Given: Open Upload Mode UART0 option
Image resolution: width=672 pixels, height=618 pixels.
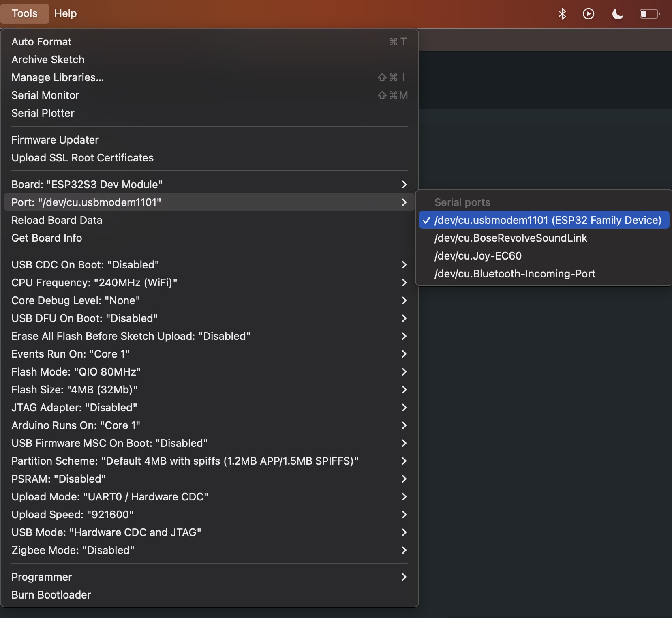Looking at the screenshot, I should [210, 497].
